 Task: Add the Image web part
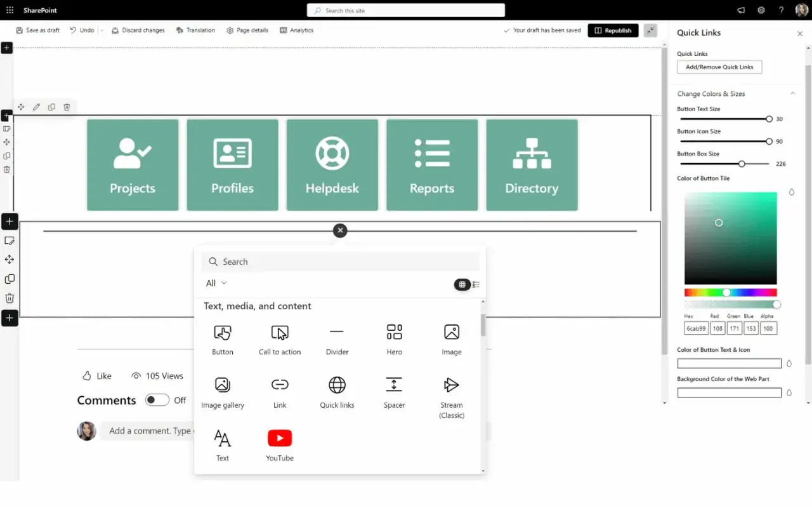(452, 340)
